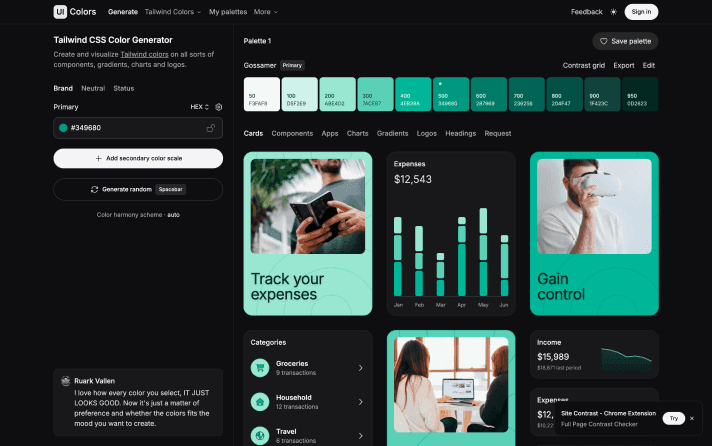
Task: Select the 950 shade swatch
Action: coord(640,94)
